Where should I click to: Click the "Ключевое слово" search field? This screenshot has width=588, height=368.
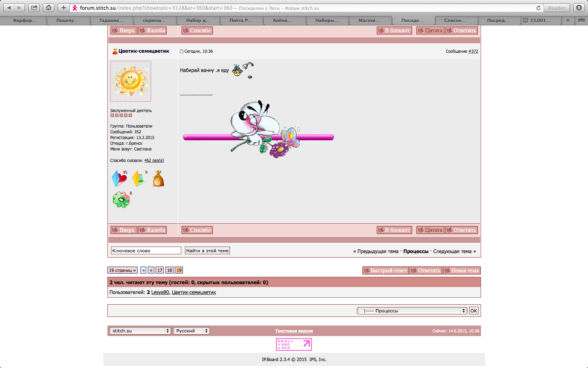click(x=146, y=251)
